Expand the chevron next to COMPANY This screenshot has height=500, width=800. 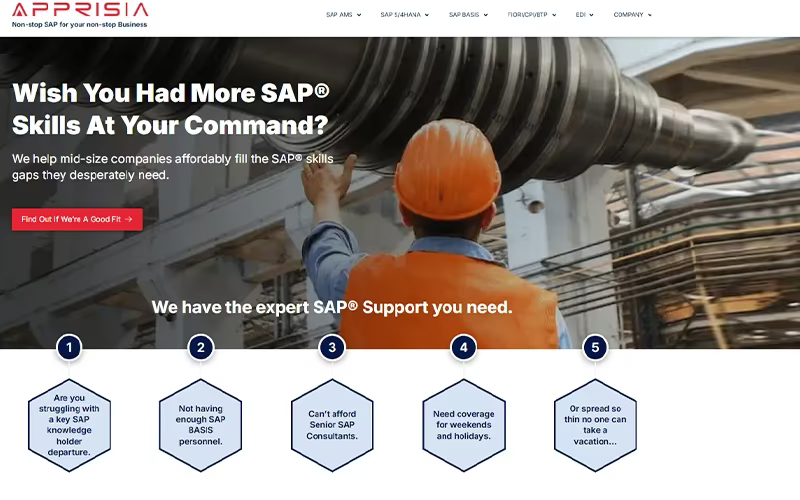tap(650, 15)
